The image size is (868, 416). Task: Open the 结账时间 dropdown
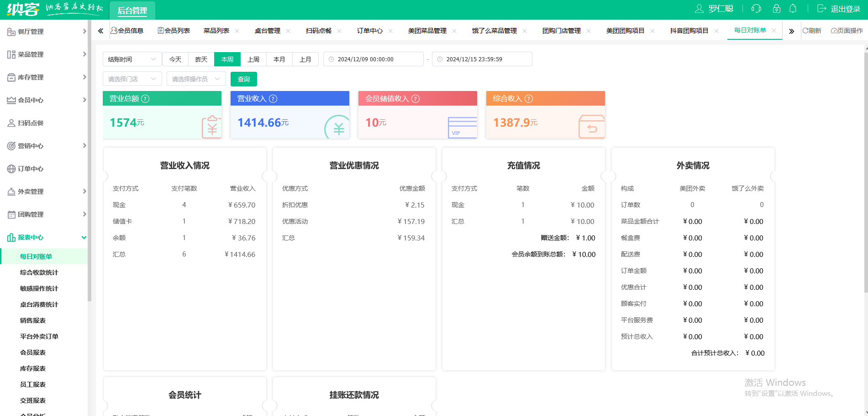[132, 59]
